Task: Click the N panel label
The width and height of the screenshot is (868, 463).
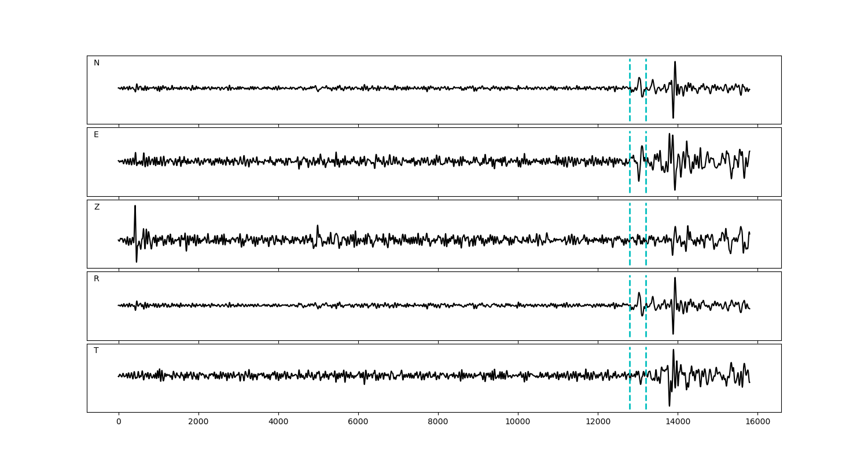Action: [x=97, y=63]
